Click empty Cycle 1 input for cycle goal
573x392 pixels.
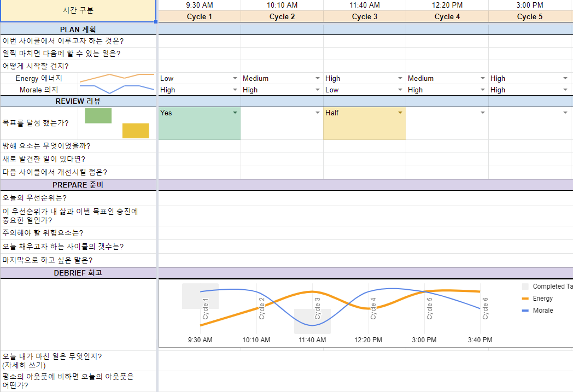(200, 41)
